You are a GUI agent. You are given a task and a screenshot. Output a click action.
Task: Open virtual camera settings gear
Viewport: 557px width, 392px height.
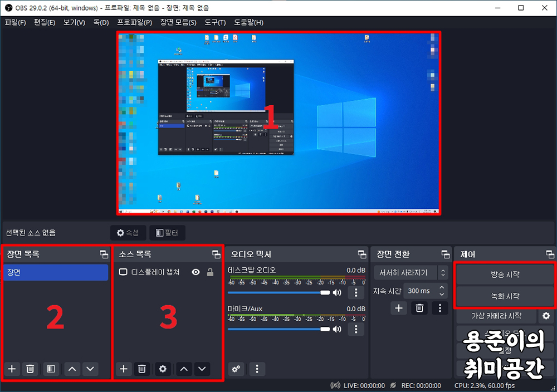[546, 316]
